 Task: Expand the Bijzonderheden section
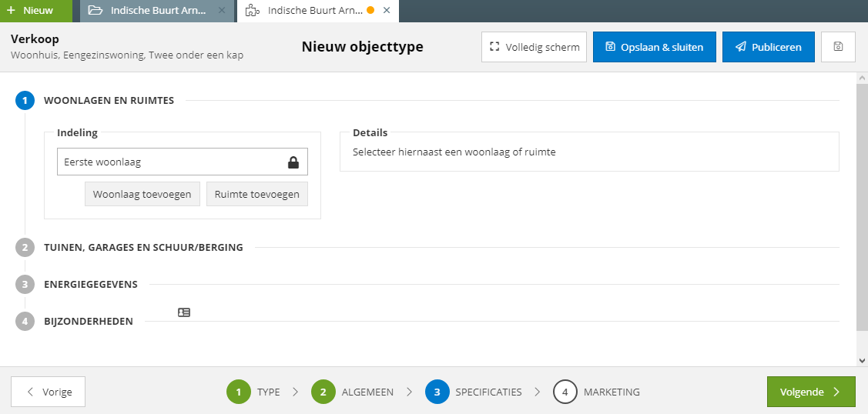(x=89, y=321)
